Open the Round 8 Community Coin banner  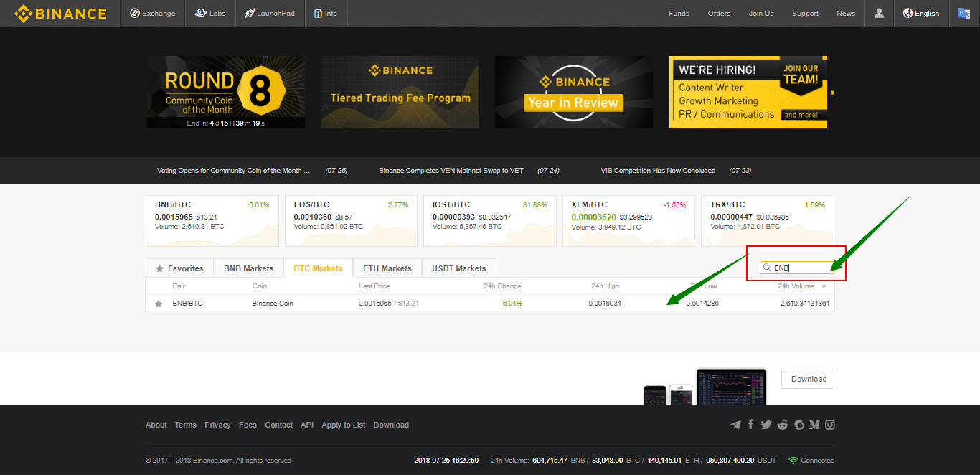tap(226, 93)
